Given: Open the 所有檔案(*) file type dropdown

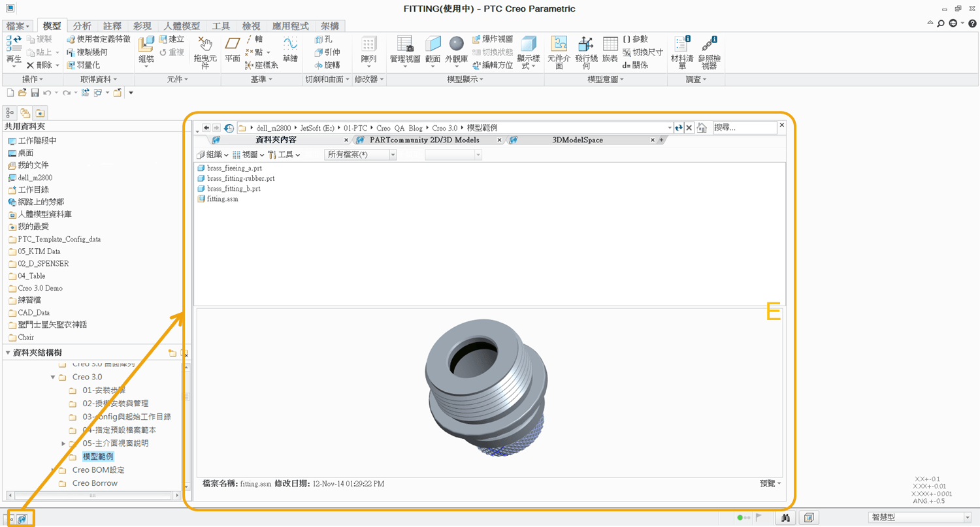Looking at the screenshot, I should (361, 155).
